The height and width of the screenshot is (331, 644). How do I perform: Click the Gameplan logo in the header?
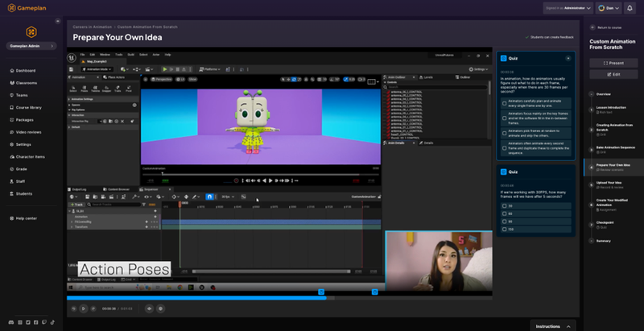pyautogui.click(x=27, y=8)
